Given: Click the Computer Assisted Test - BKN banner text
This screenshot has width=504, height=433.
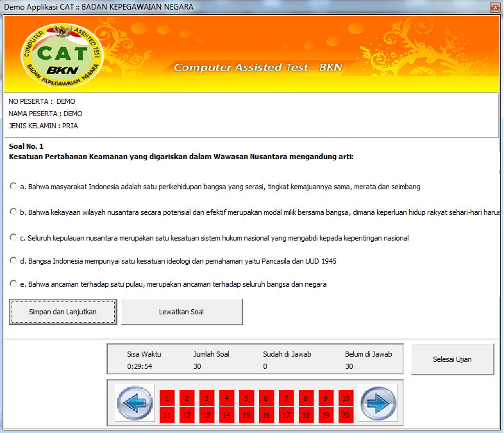Looking at the screenshot, I should point(258,67).
